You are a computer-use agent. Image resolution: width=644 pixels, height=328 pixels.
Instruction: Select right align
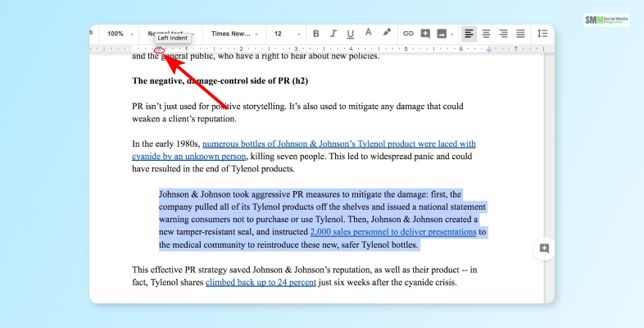click(503, 34)
